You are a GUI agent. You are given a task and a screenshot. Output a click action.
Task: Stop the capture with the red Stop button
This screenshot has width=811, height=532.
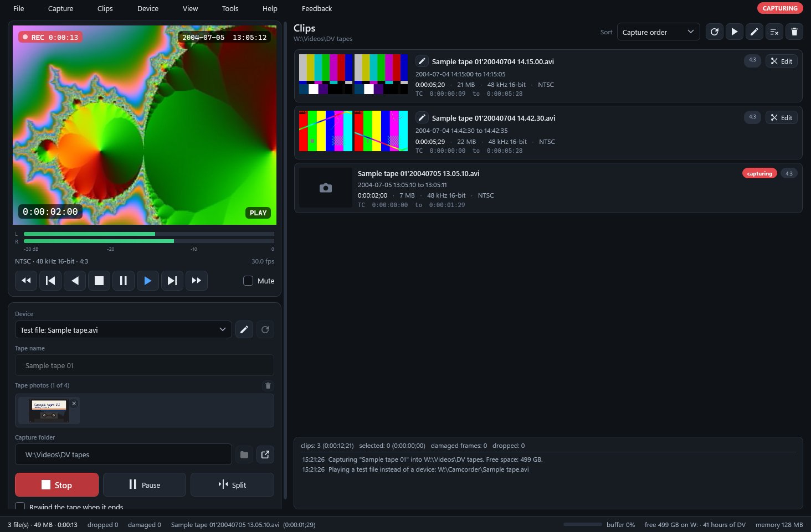[x=57, y=485]
